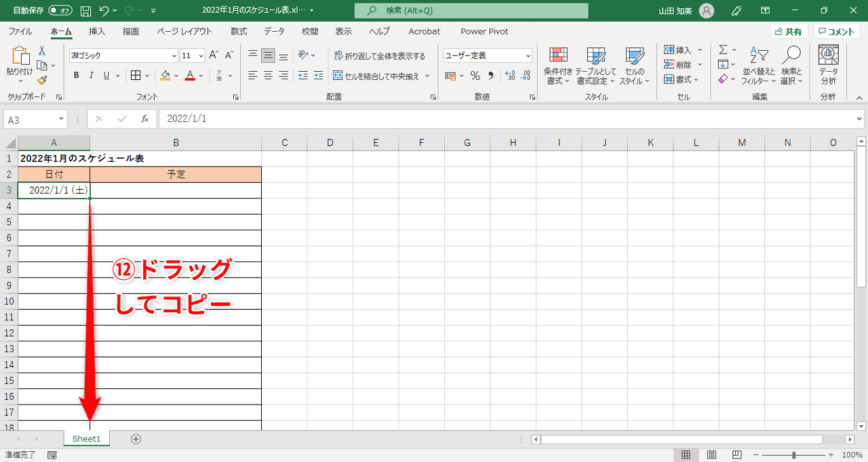The height and width of the screenshot is (462, 868).
Task: Open Find and Select (検索と選択)
Action: click(x=791, y=66)
